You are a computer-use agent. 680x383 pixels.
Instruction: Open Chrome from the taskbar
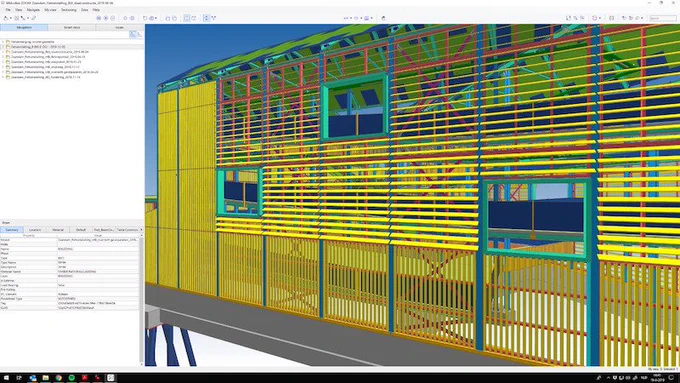point(59,378)
